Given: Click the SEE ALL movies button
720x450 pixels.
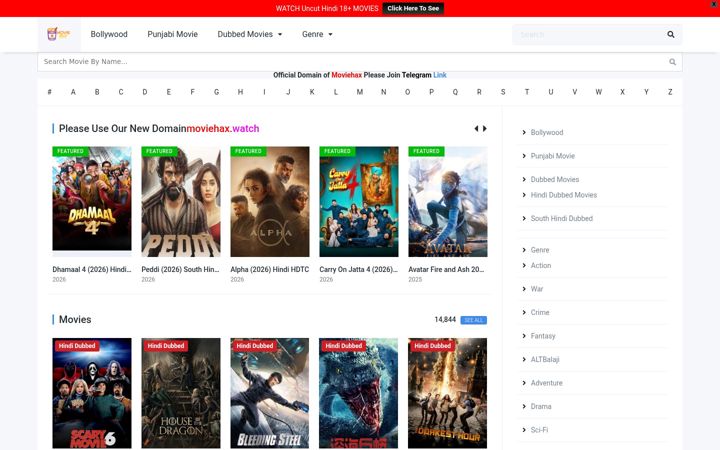Looking at the screenshot, I should (x=473, y=320).
